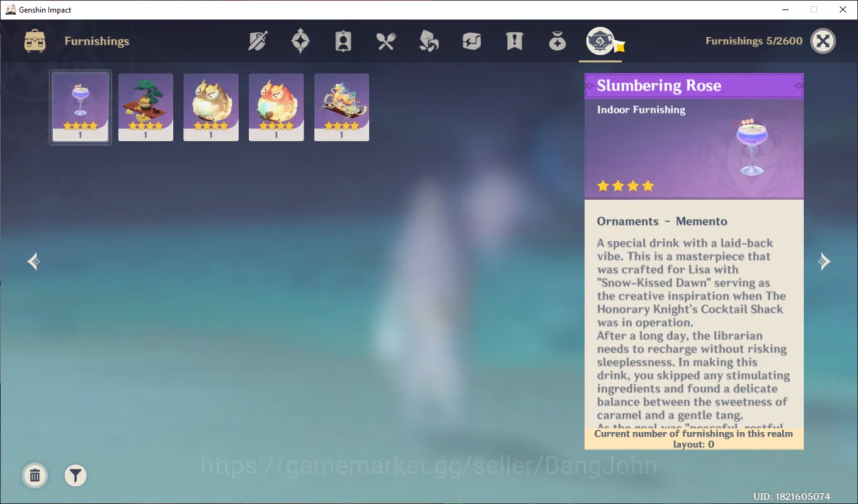Screen dimensions: 858x504
Task: Click the backpack inventory icon
Action: [35, 42]
